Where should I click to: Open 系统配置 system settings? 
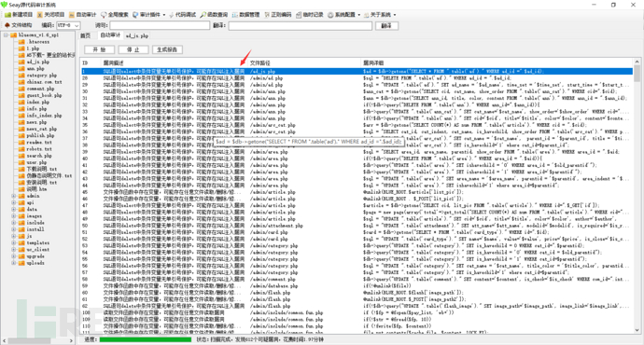coord(342,15)
